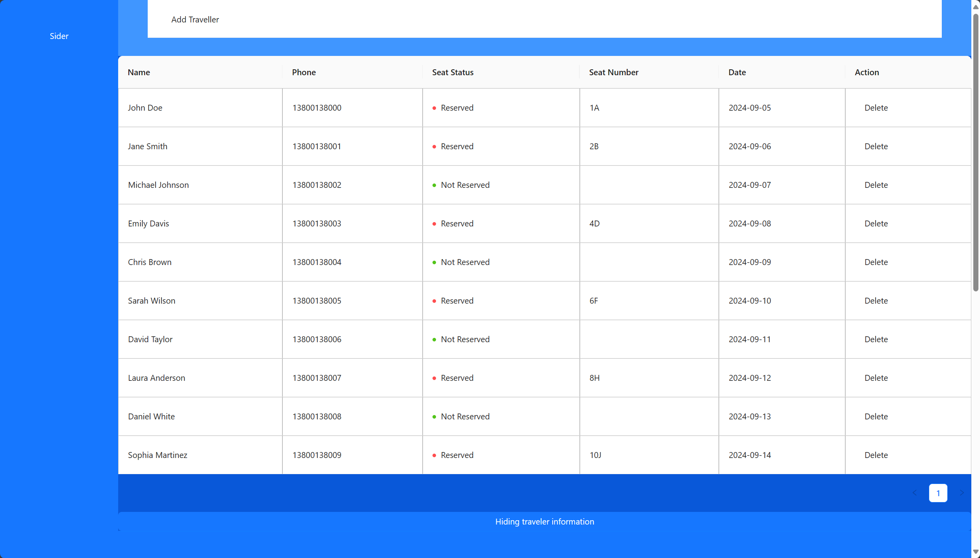
Task: Click the Name column header
Action: [139, 72]
